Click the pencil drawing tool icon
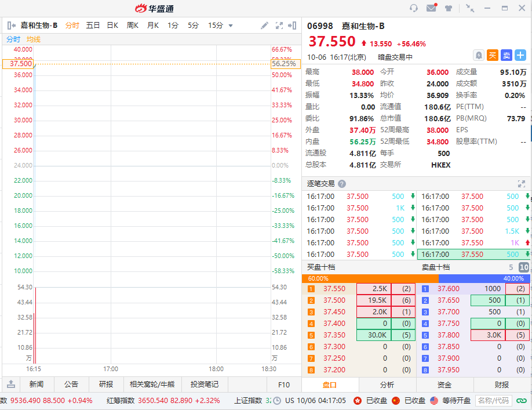Image resolution: width=532 pixels, height=410 pixels. point(264,26)
